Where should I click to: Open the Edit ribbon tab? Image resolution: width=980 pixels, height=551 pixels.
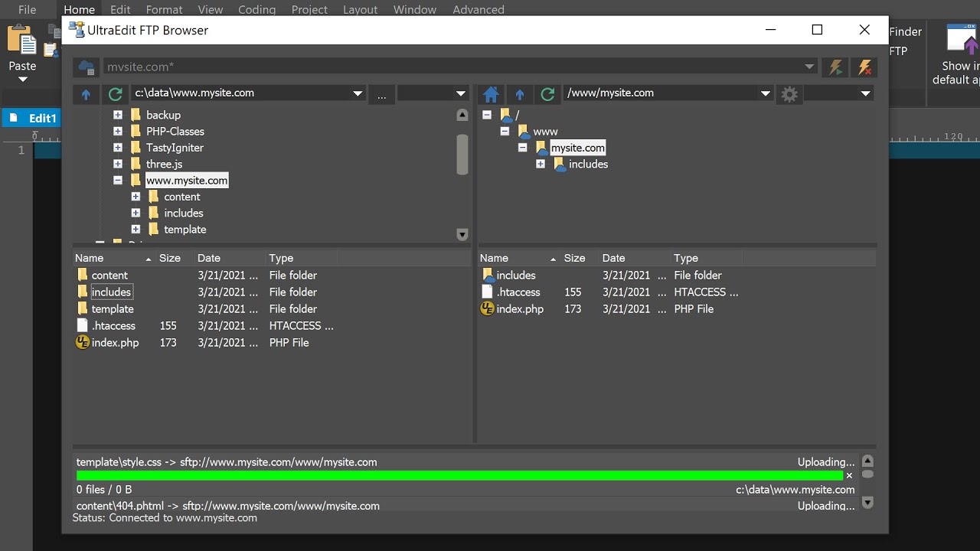120,10
